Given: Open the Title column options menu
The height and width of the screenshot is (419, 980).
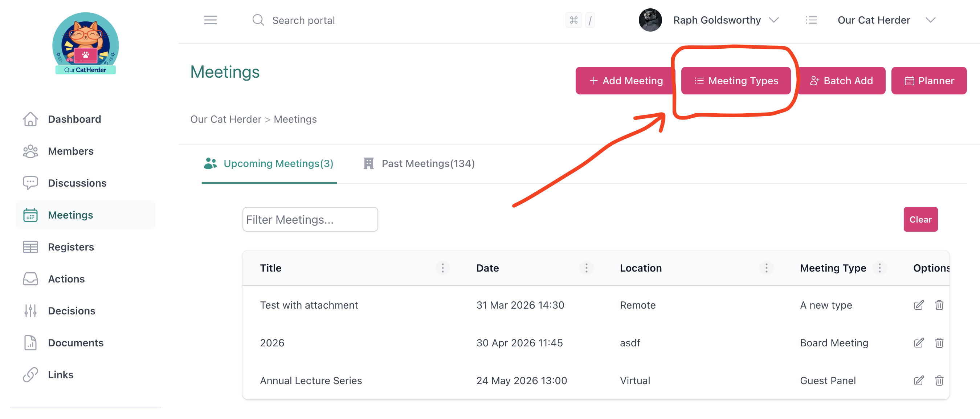Looking at the screenshot, I should (443, 268).
